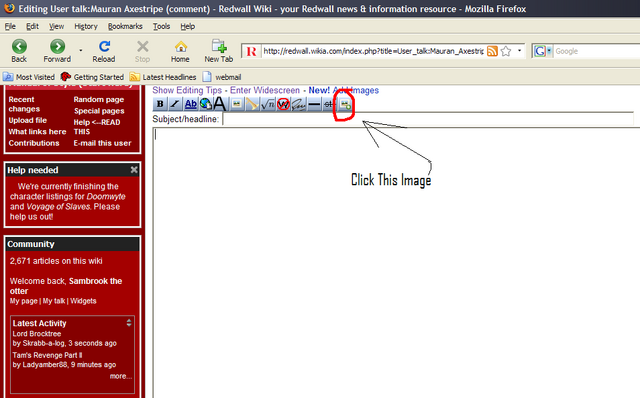Click more... in Latest Activity
This screenshot has width=640, height=398.
point(121,376)
